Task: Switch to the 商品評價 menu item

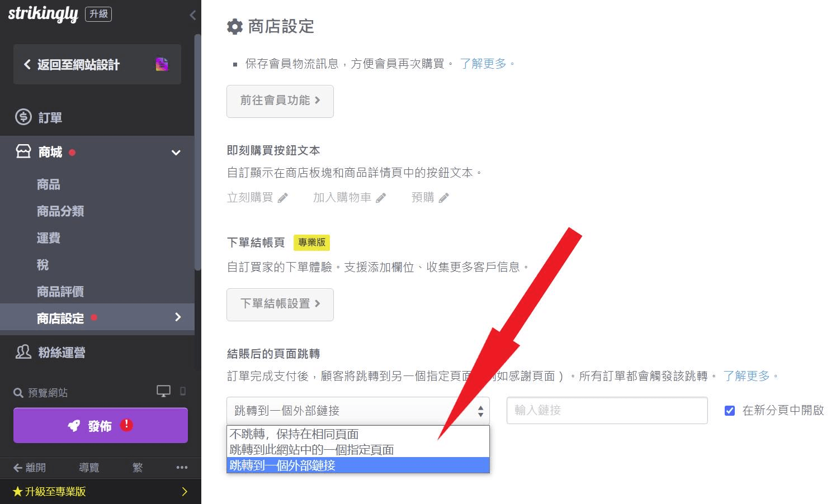Action: (59, 291)
